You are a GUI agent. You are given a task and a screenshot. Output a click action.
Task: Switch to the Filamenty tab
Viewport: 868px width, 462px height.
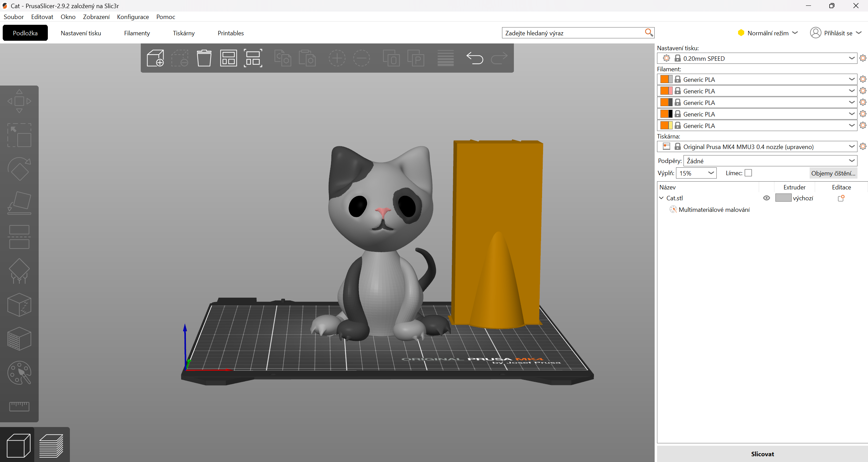(x=137, y=33)
